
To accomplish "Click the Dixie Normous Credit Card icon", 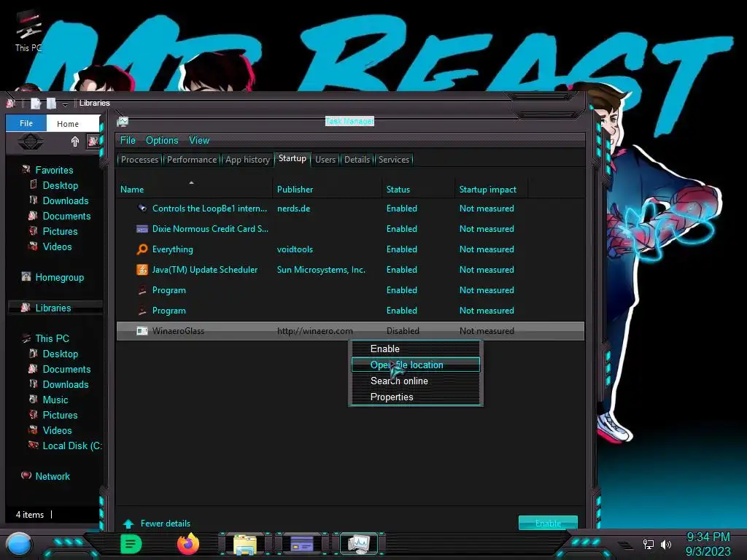I will 142,228.
